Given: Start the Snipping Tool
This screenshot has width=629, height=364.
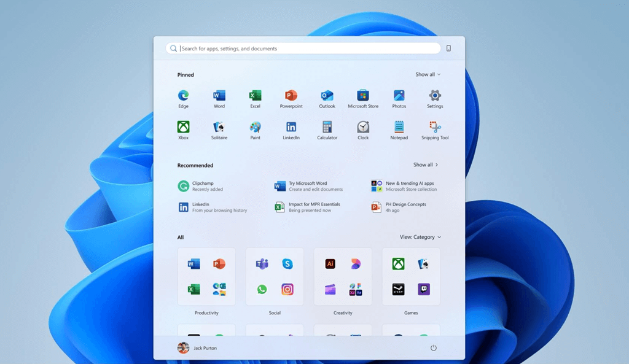Looking at the screenshot, I should [x=434, y=128].
